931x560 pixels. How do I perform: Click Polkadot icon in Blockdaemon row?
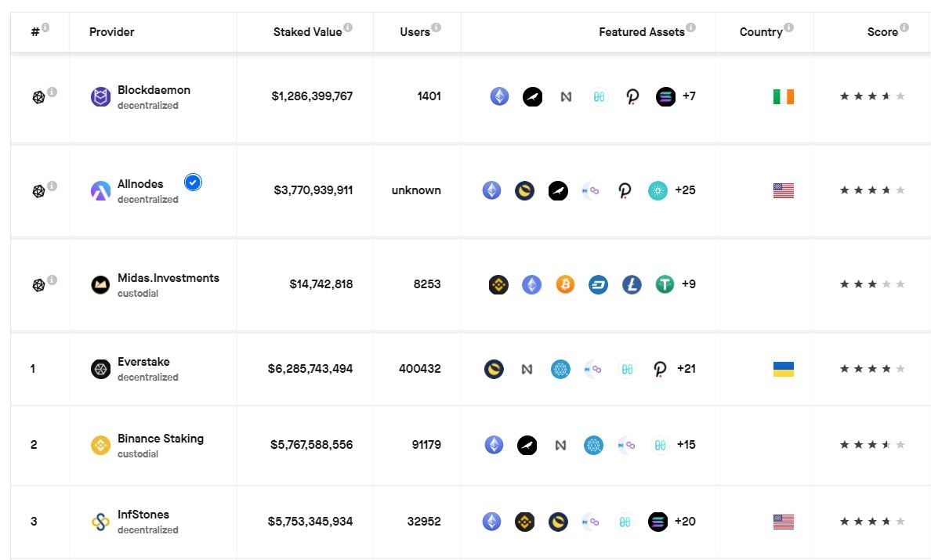tap(632, 96)
